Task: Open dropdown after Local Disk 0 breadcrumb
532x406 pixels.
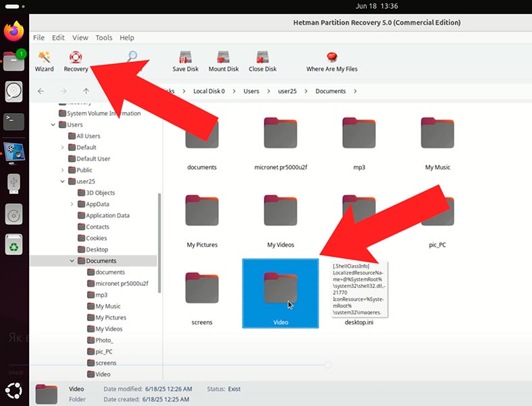Action: 234,91
